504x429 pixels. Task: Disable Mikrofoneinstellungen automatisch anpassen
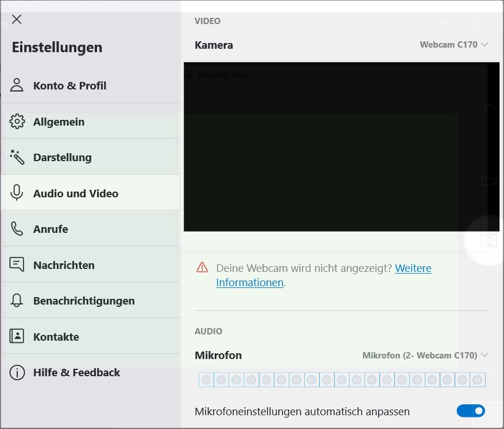pos(471,411)
